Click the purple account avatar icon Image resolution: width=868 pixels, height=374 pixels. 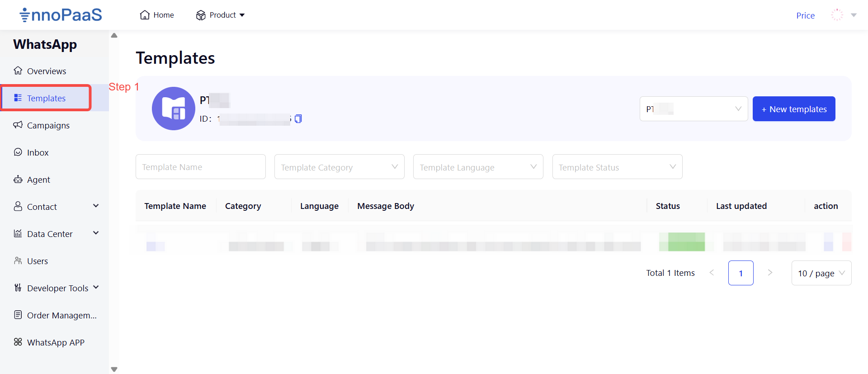pos(174,109)
